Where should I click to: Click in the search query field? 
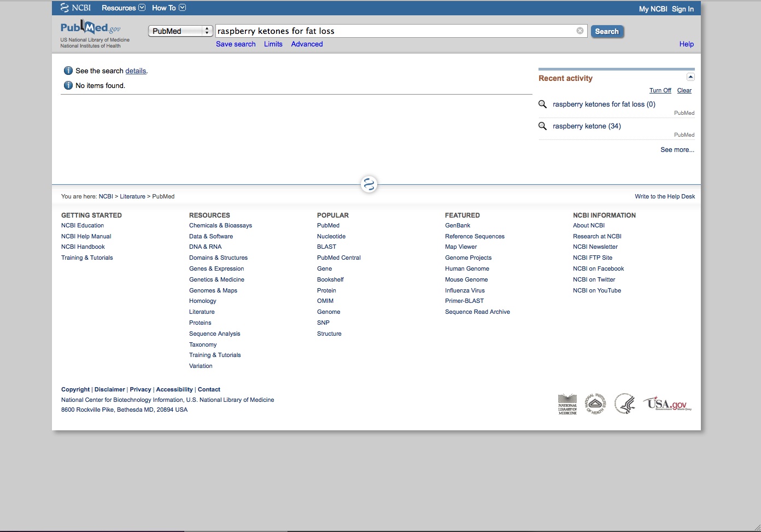coord(394,31)
